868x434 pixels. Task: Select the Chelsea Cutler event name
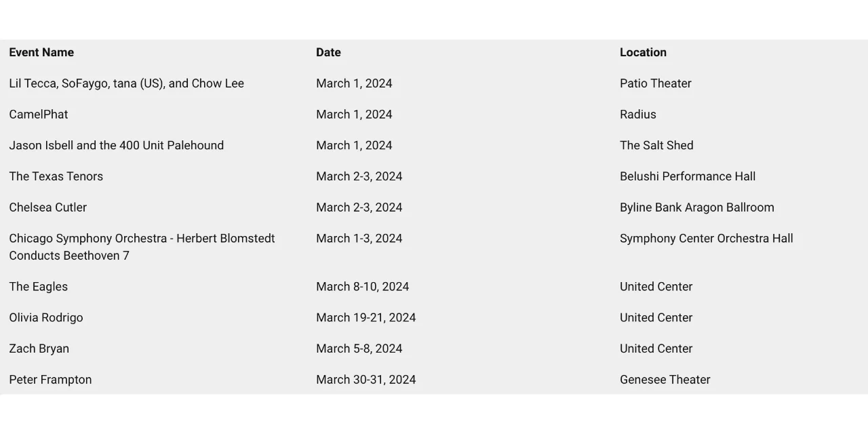47,208
